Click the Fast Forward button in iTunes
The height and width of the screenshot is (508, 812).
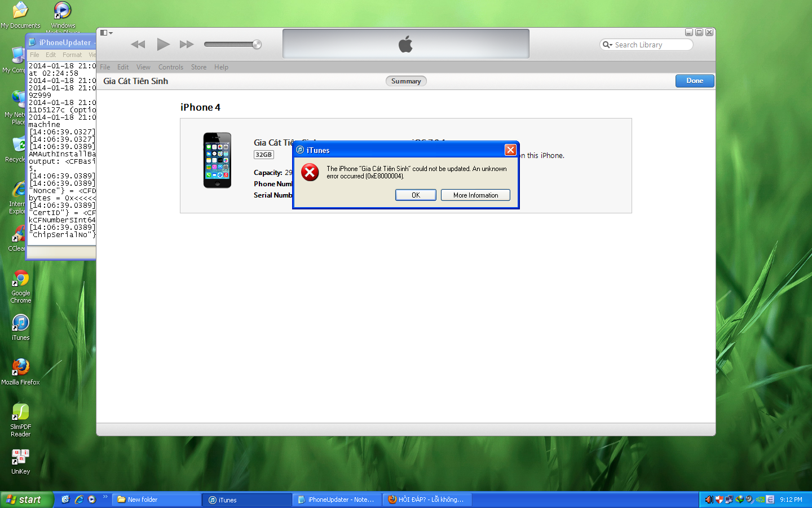(187, 44)
